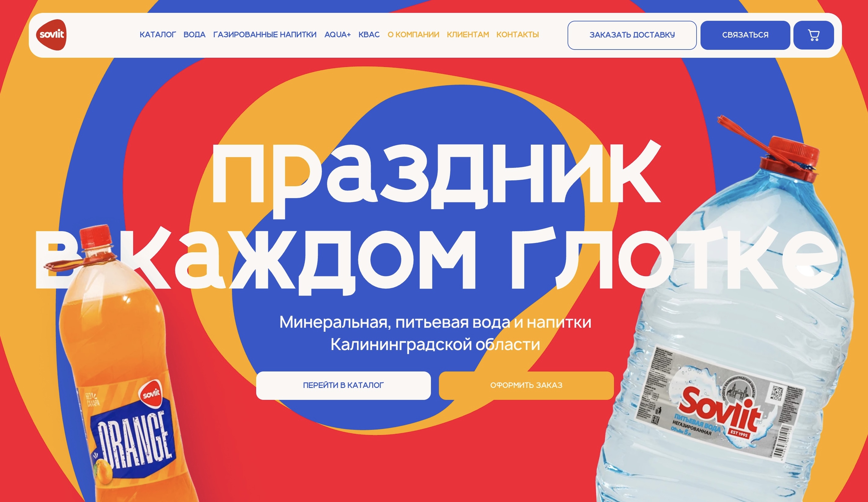Click the ОФОРМИТЬ ЗАКАЗ button
This screenshot has height=502, width=868.
(526, 386)
